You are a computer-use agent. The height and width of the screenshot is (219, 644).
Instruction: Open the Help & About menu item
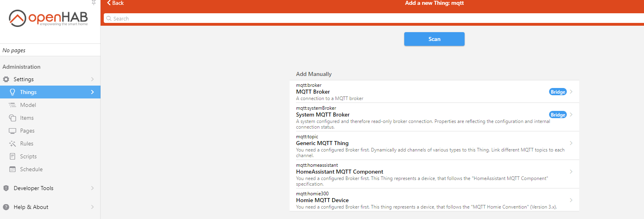click(x=31, y=207)
